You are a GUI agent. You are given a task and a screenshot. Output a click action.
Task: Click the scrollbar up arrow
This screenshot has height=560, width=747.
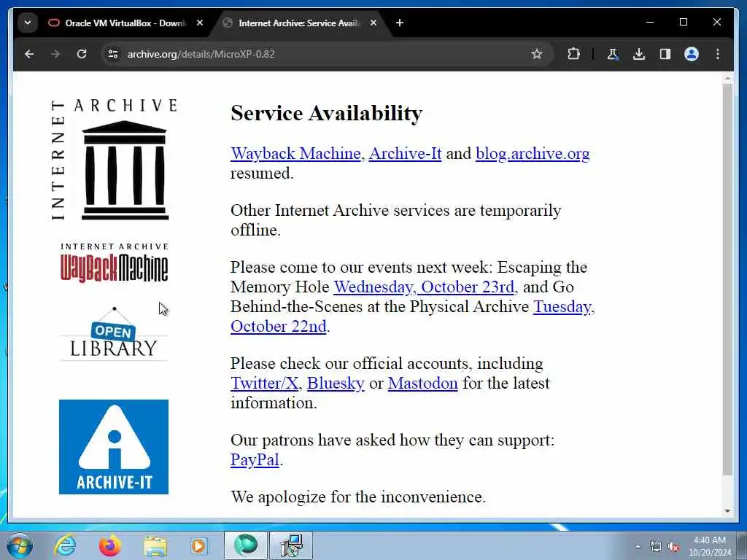point(727,77)
